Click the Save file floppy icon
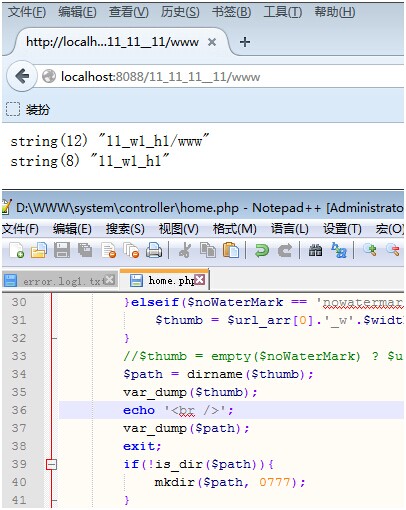 (62, 250)
